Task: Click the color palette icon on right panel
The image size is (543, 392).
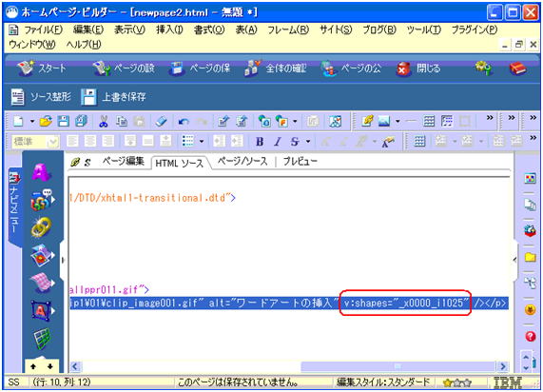Action: 531,179
